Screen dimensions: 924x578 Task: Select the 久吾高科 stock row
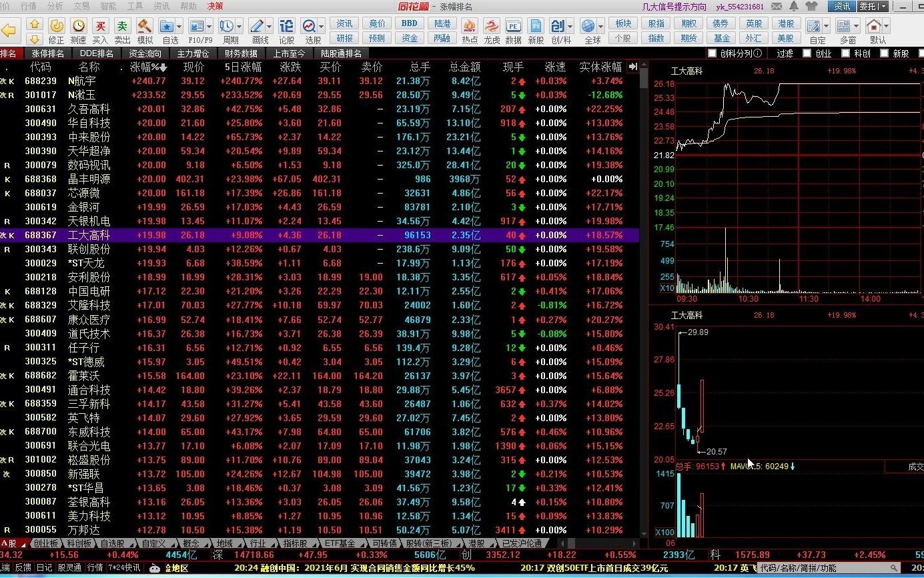tap(320, 109)
